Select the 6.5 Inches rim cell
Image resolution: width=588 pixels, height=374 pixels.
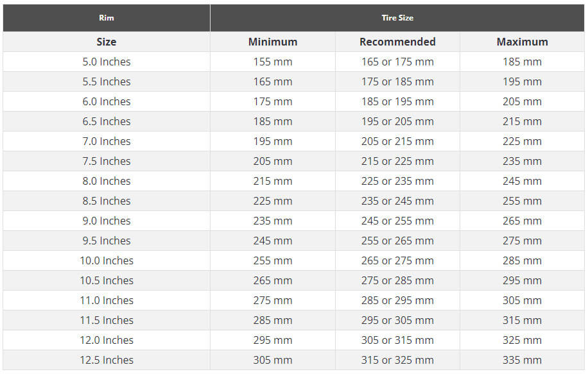pyautogui.click(x=107, y=121)
